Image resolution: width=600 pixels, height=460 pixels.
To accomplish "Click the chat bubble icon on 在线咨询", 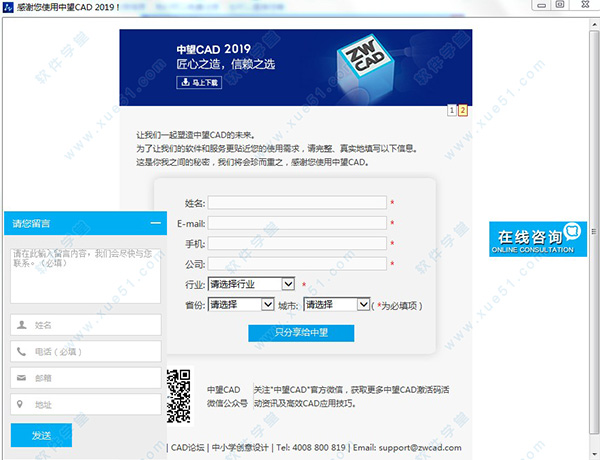I will (x=572, y=231).
